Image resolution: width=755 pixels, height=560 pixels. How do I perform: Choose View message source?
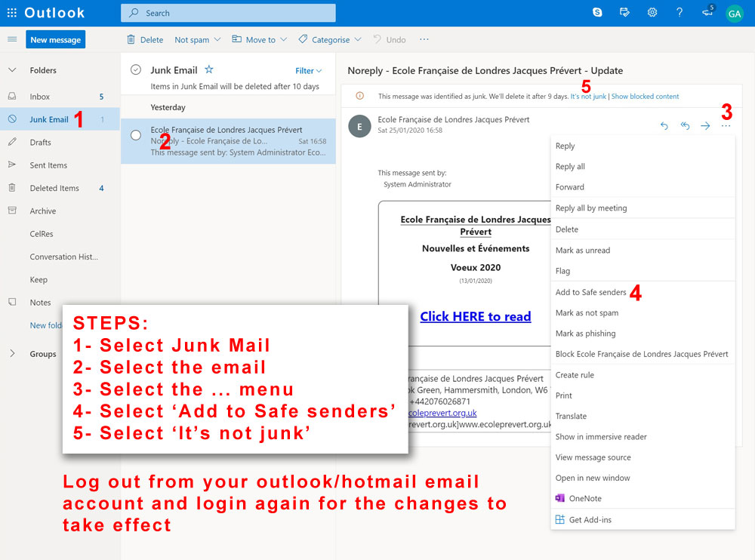[643, 457]
